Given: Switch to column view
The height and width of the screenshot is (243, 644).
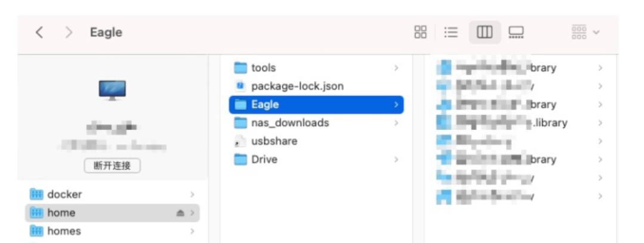Looking at the screenshot, I should pos(485,32).
